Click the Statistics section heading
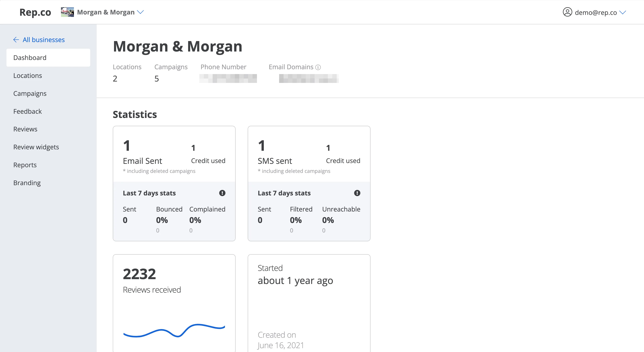Screen dimensions: 644x352 click(x=135, y=115)
